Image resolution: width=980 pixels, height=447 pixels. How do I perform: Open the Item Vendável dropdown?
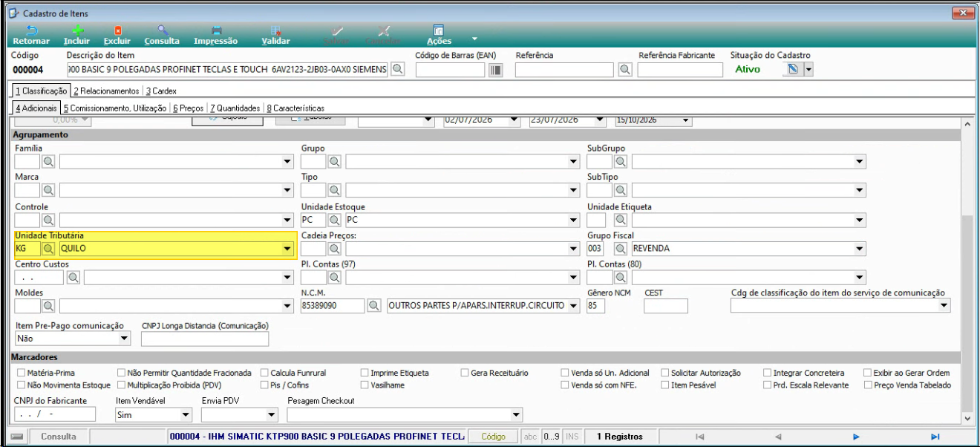tap(186, 415)
